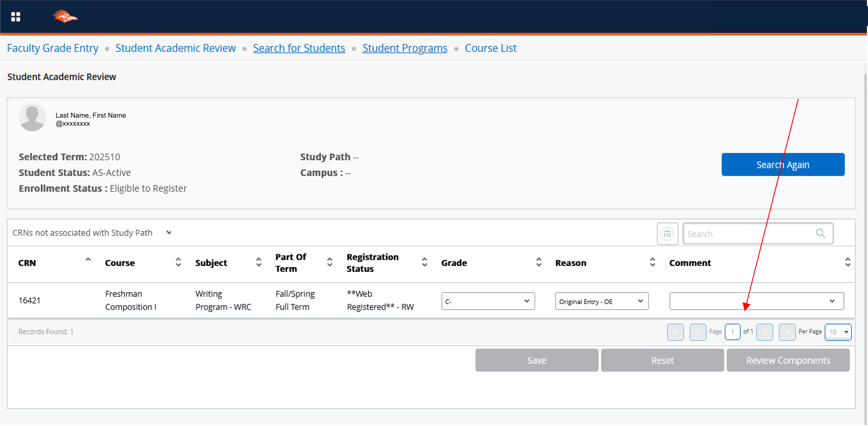Open the apps grid menu icon
Screen dimensions: 868x426
click(x=15, y=17)
